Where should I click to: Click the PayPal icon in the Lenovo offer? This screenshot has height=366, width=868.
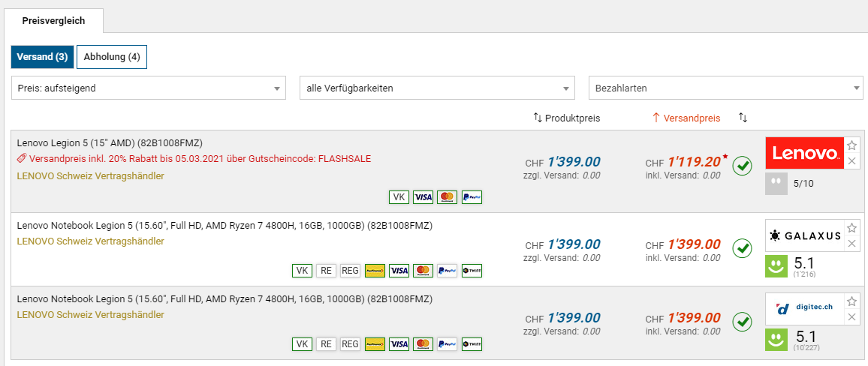point(471,197)
